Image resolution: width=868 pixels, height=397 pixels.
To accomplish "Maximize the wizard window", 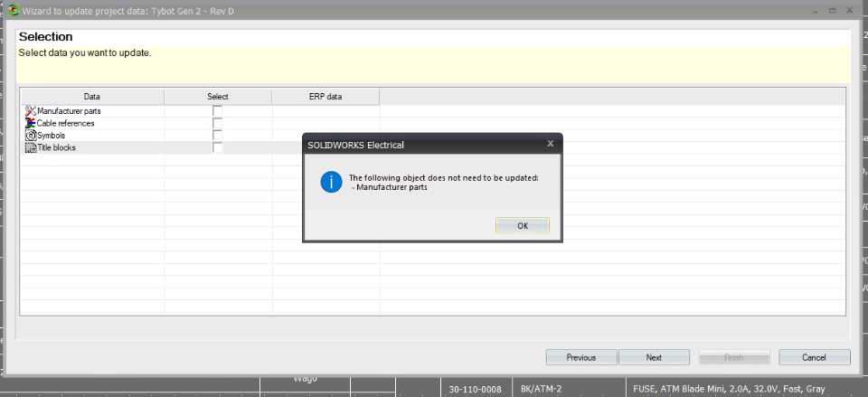I will click(832, 11).
